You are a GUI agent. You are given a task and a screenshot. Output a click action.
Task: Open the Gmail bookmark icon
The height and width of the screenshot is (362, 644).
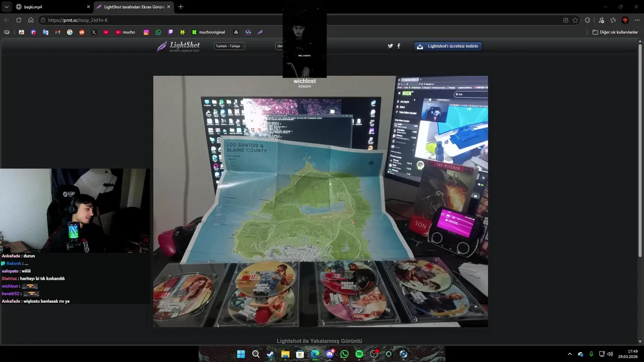57,32
